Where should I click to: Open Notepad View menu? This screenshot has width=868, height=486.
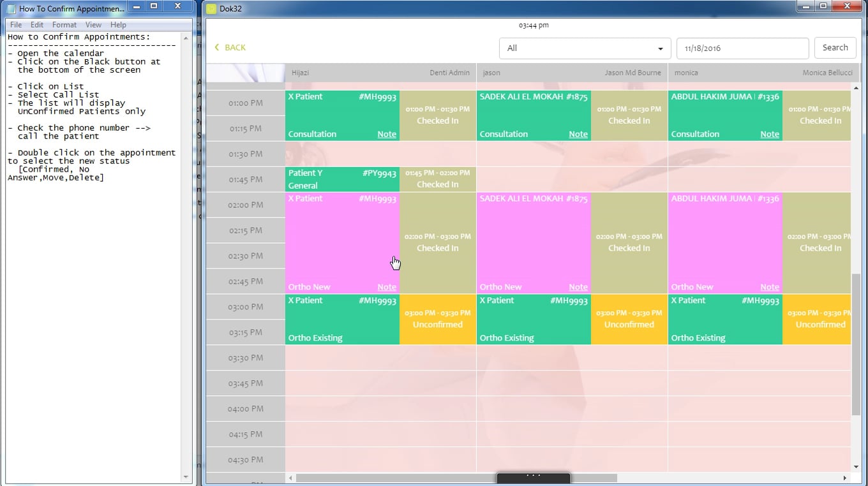point(93,25)
